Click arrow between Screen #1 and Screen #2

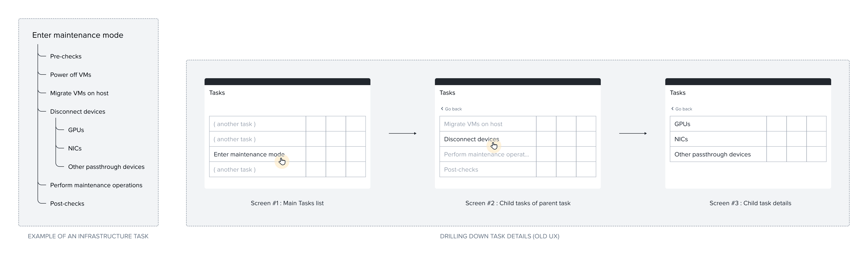pos(402,134)
